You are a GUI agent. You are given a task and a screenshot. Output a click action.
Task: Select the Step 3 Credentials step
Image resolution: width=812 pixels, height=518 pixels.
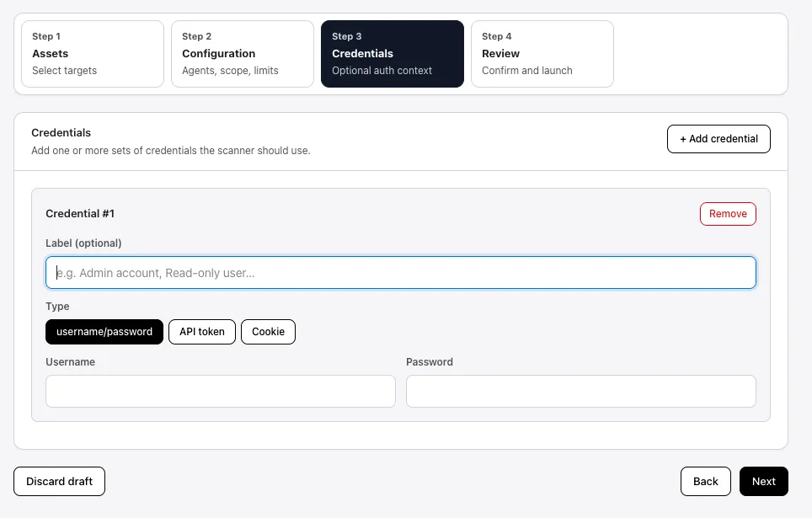click(392, 53)
